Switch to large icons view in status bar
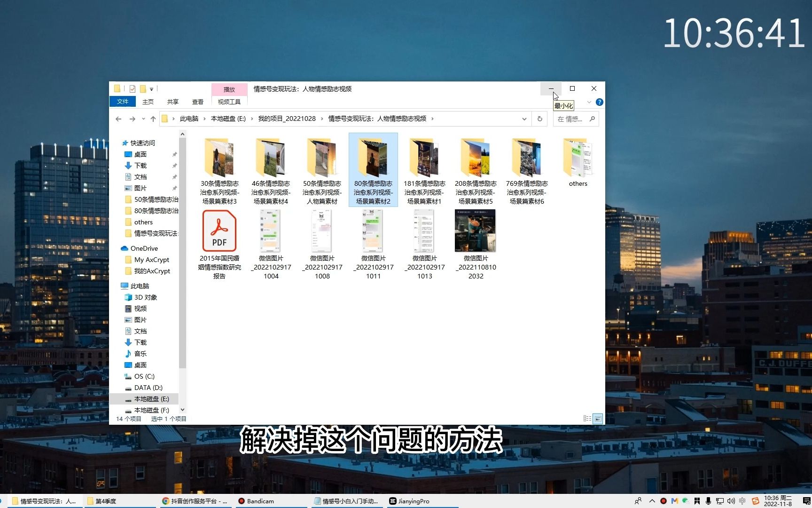The width and height of the screenshot is (812, 508). (x=598, y=418)
